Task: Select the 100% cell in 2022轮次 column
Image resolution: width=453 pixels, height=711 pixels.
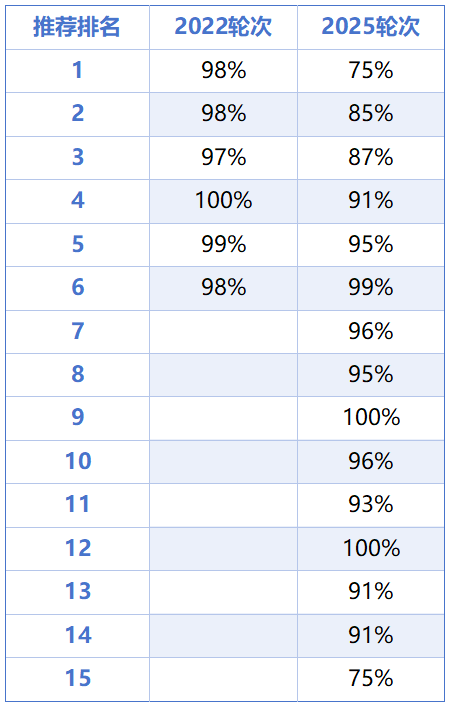Action: 224,201
